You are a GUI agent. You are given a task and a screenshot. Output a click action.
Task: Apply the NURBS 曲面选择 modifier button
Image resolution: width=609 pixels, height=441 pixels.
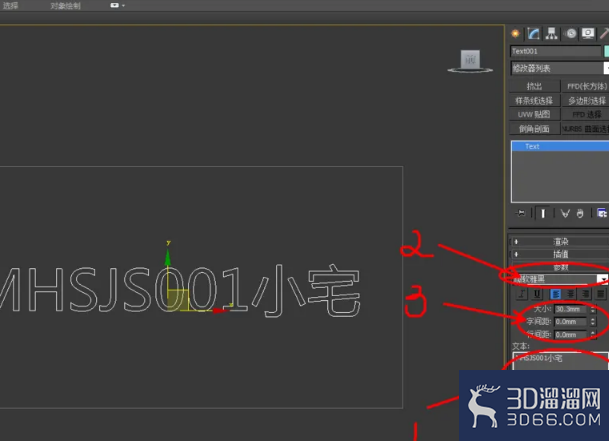coord(586,129)
